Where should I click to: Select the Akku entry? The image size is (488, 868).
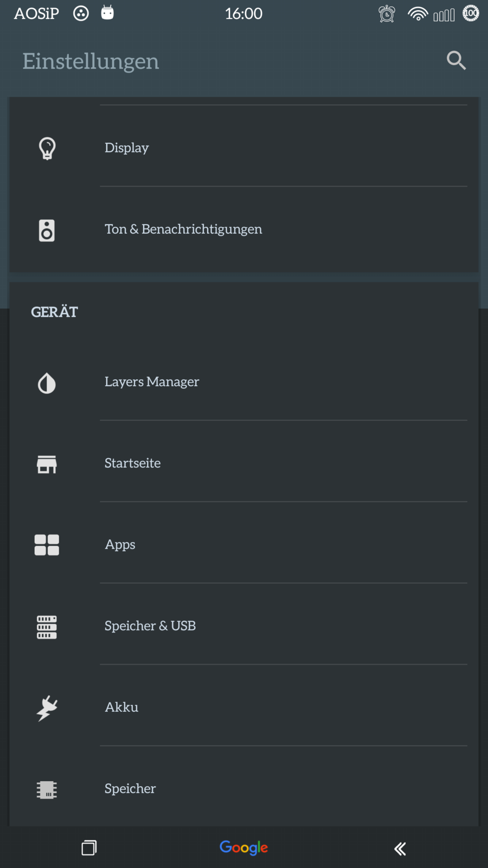click(x=121, y=707)
